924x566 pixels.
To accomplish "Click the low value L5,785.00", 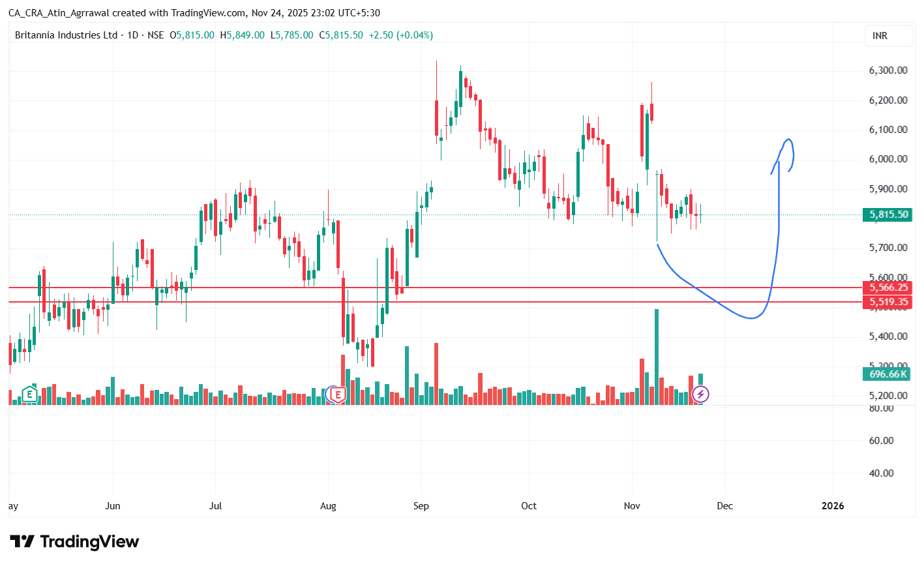I will tap(291, 35).
